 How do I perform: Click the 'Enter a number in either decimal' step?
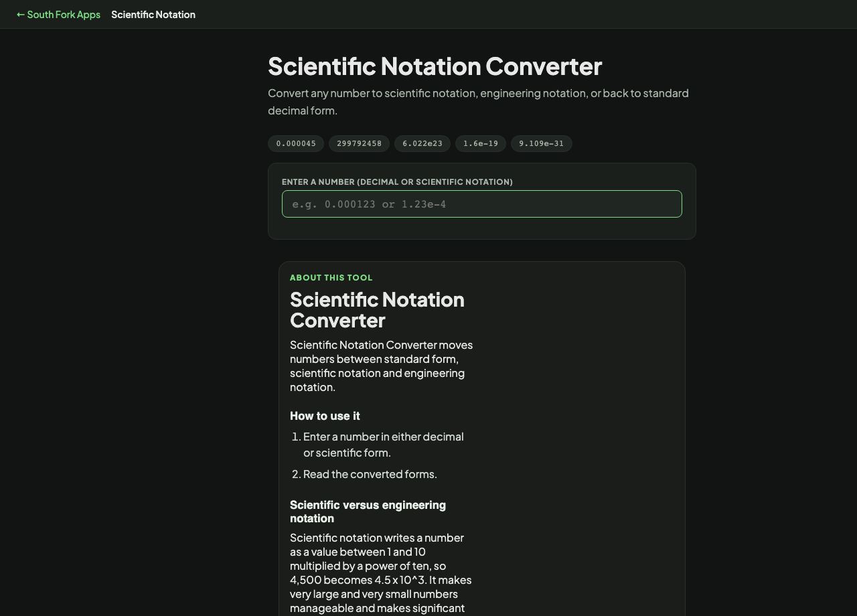384,445
